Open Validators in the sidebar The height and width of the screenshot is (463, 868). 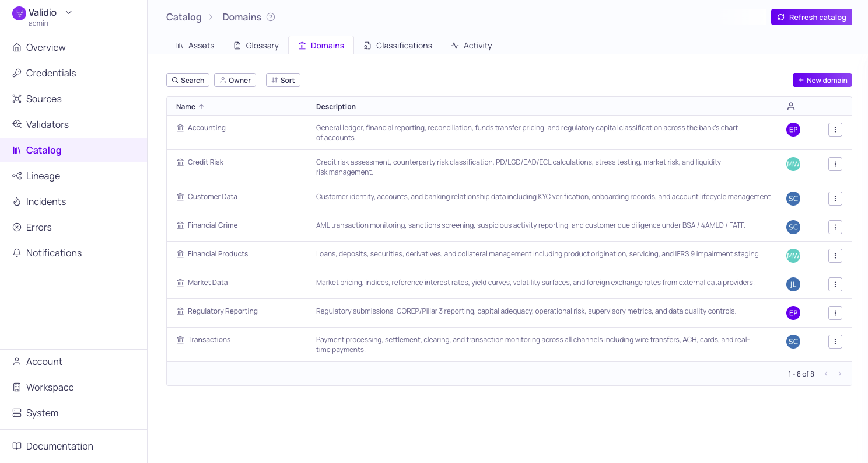coord(73,124)
